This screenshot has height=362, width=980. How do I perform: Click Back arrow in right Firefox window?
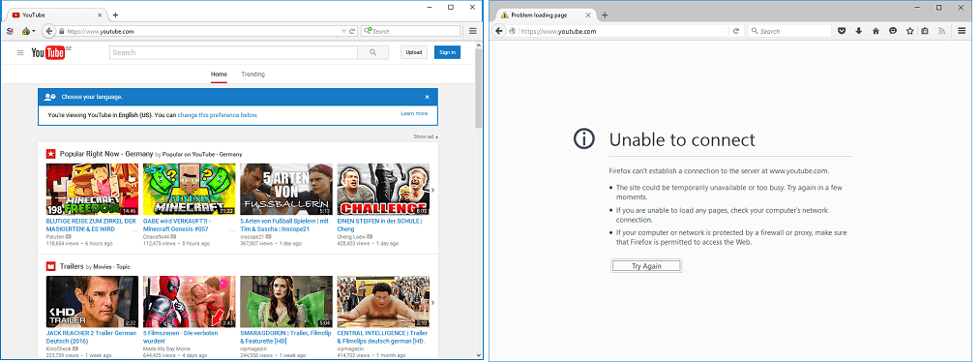point(499,31)
